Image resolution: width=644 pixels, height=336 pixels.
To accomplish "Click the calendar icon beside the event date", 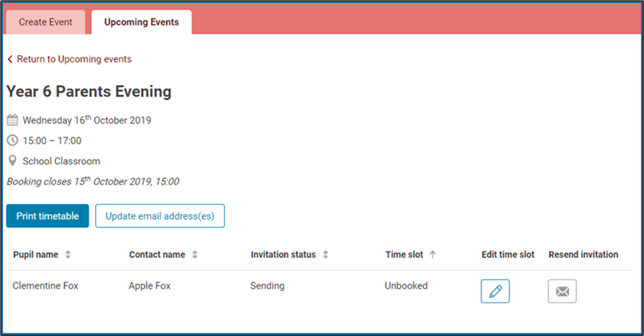I will pos(12,121).
